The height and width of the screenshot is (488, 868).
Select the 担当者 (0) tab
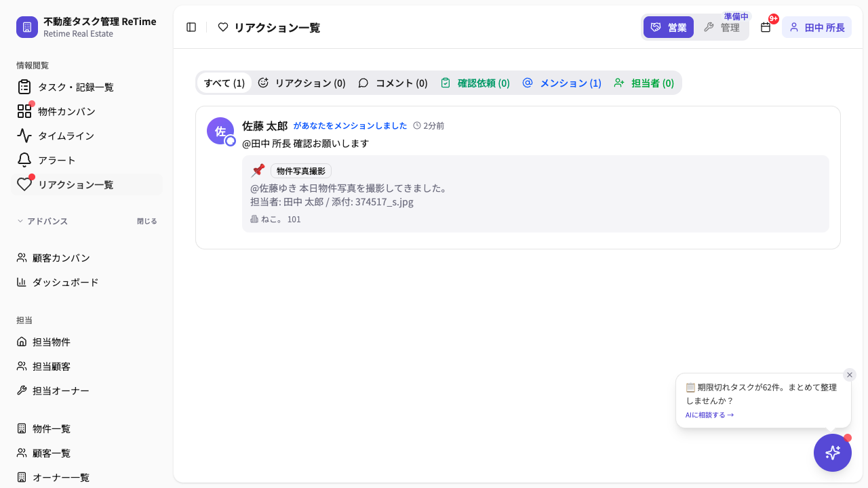coord(644,83)
